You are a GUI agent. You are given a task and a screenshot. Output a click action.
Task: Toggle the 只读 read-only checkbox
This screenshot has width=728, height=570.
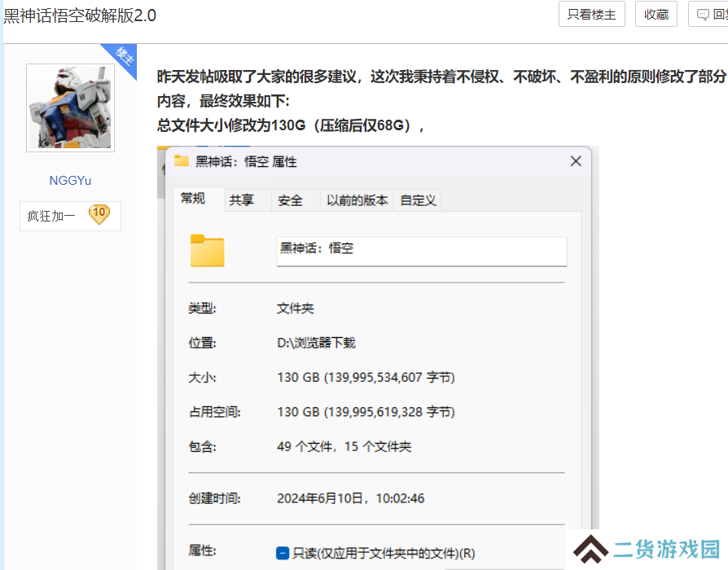(x=283, y=553)
